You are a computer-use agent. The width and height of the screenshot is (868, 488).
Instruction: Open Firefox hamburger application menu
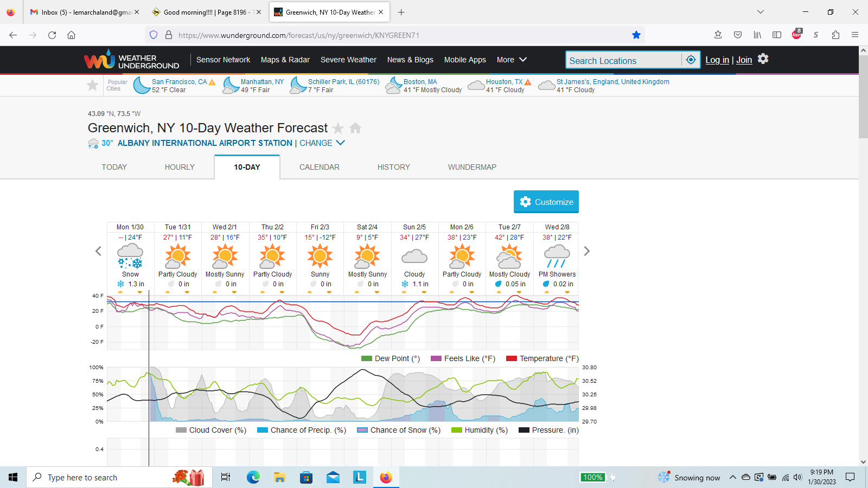[855, 35]
